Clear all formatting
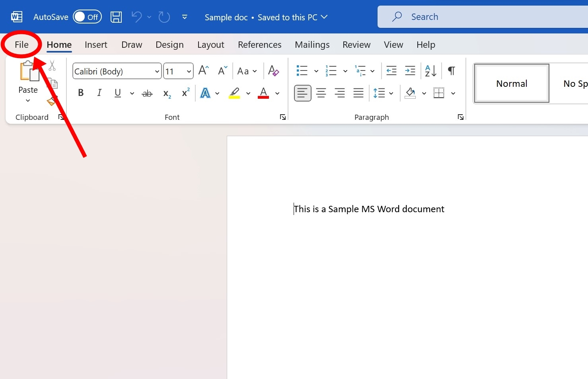 pos(273,71)
